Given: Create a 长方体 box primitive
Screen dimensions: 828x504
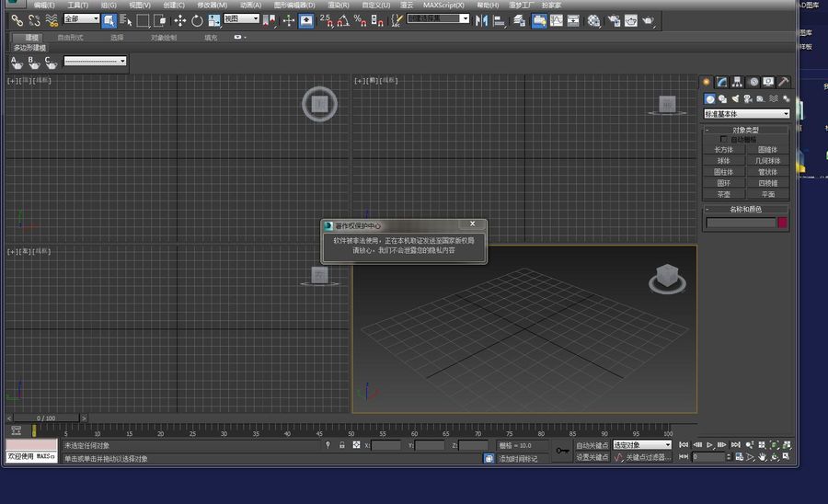Looking at the screenshot, I should (x=724, y=149).
